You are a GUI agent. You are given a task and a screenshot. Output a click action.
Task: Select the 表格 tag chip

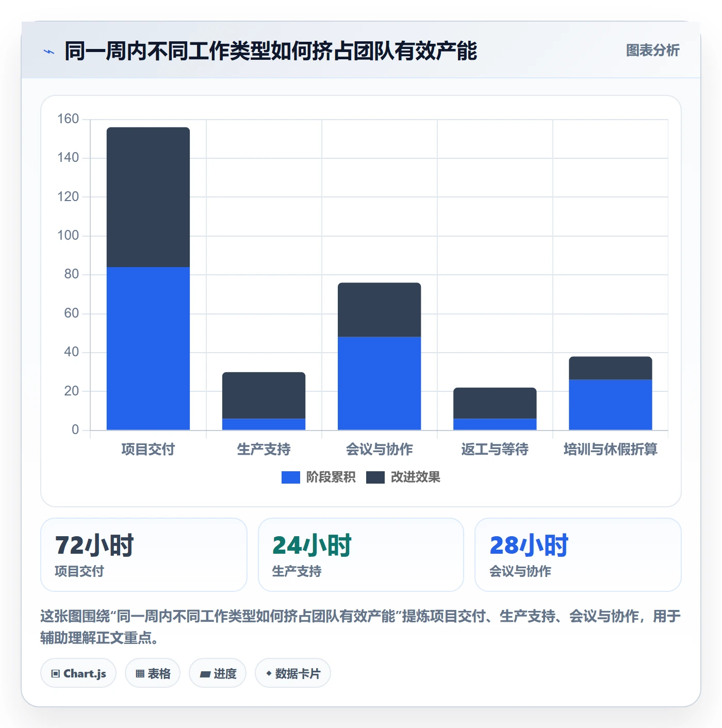click(x=153, y=673)
